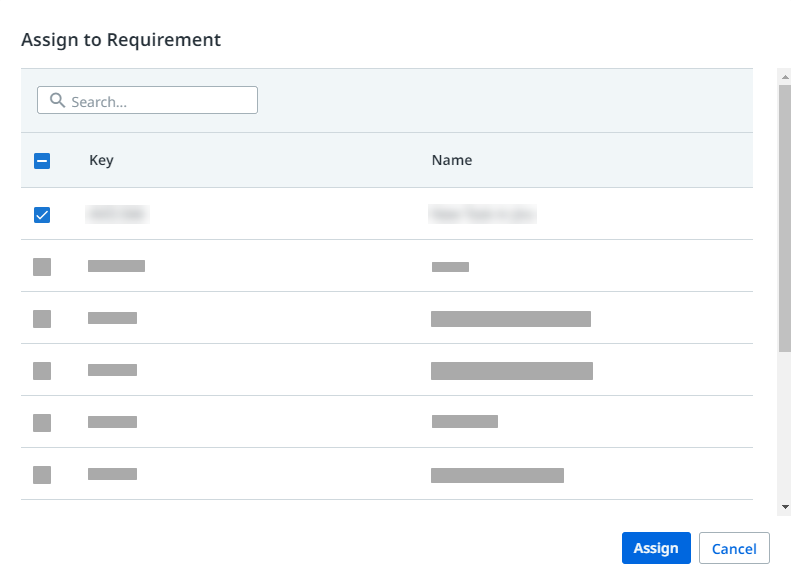Click the vertical scrollbar thumb
This screenshot has width=791, height=587.
coord(785,215)
